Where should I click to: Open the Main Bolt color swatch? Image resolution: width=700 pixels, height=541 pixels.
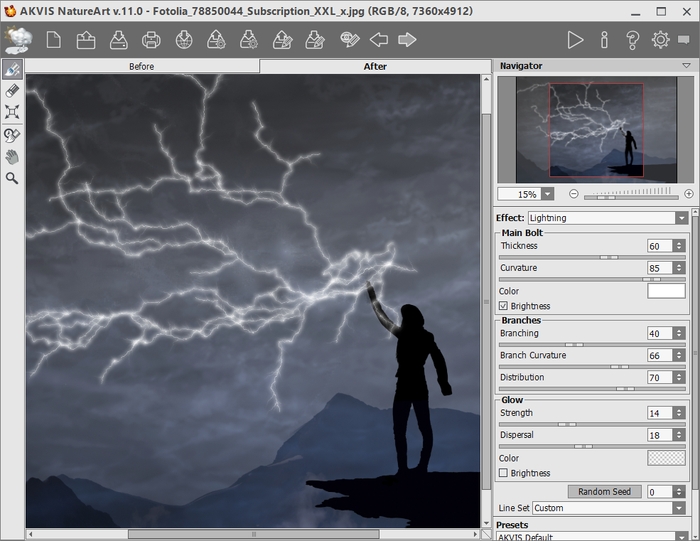[x=666, y=291]
